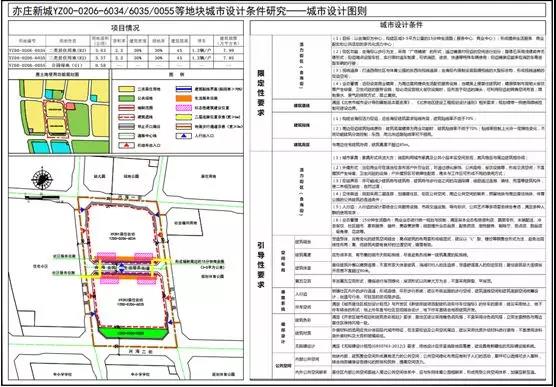Click the white road-centerline legend swatch
Viewport: 556px width, 387px height.
pos(127,136)
